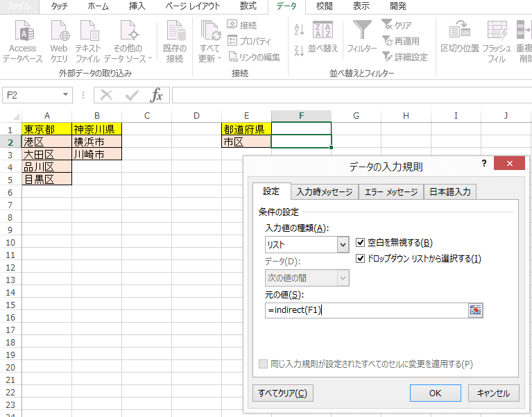Image resolution: width=532 pixels, height=417 pixels.
Task: Select cell B1 神奈川県
Action: tap(96, 129)
